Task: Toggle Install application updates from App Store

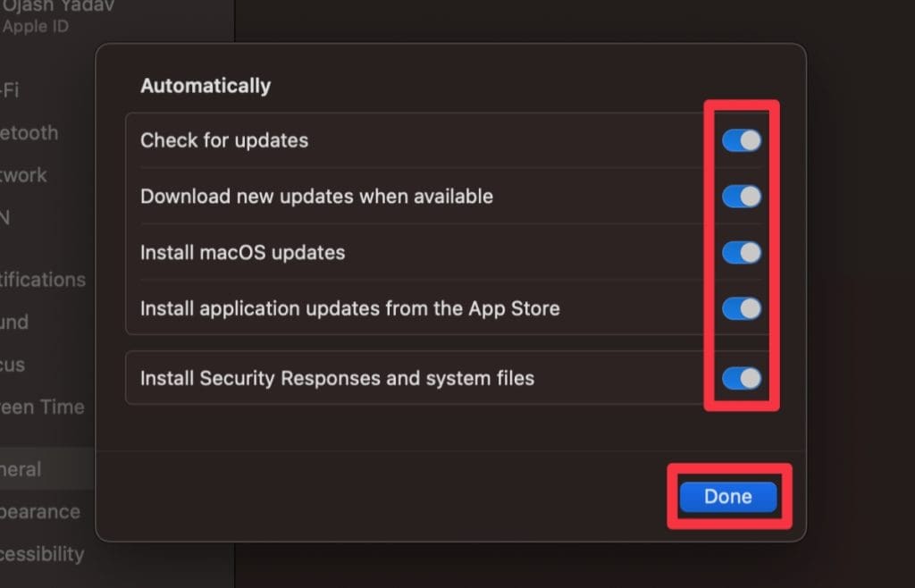Action: [x=742, y=309]
